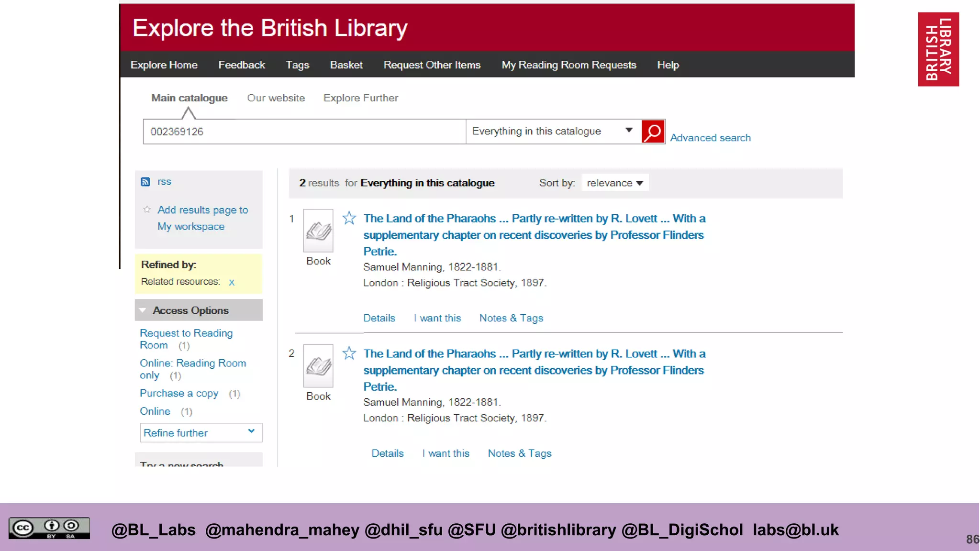The image size is (980, 551).
Task: Filter by Online access option
Action: 155,411
